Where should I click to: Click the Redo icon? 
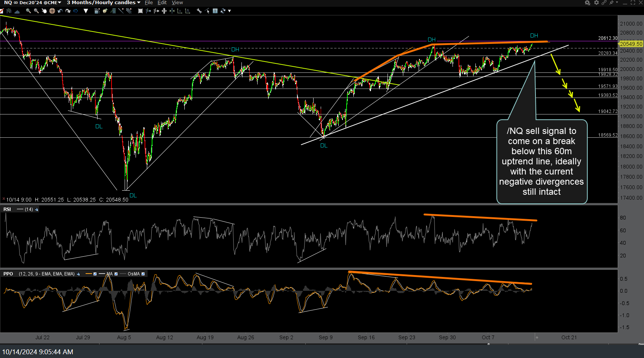pyautogui.click(x=68, y=11)
